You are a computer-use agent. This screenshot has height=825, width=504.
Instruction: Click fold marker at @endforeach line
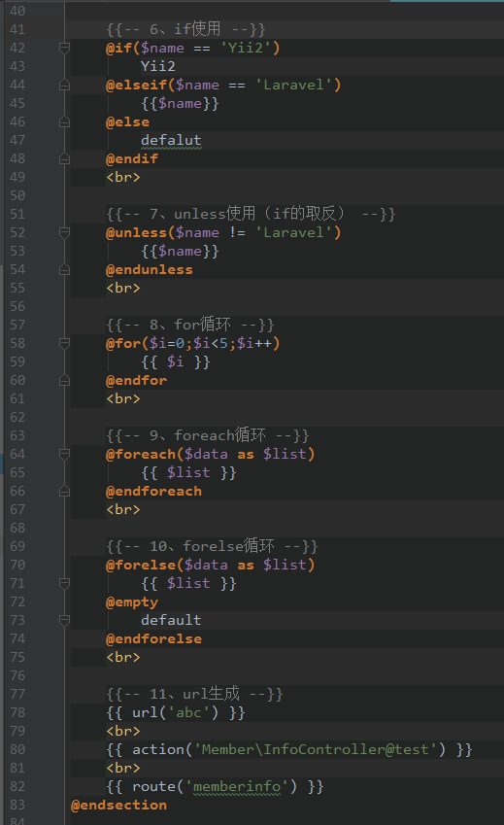click(x=65, y=492)
